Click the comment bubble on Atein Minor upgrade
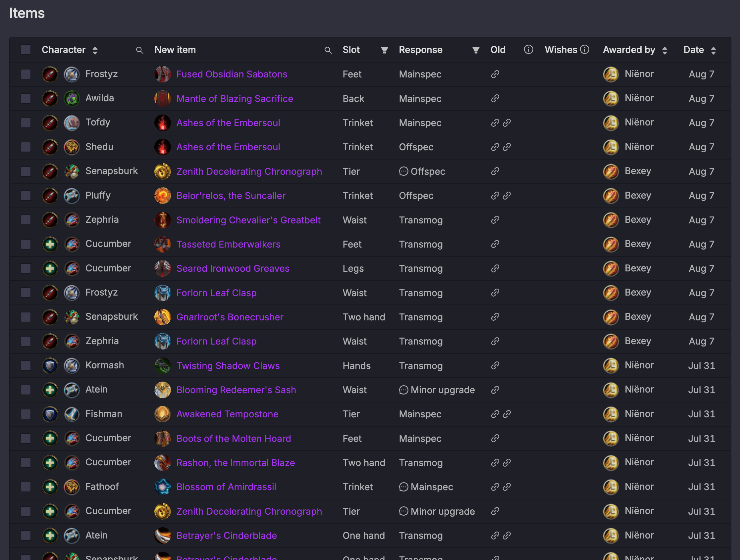Screen dimensions: 740x560 click(403, 390)
